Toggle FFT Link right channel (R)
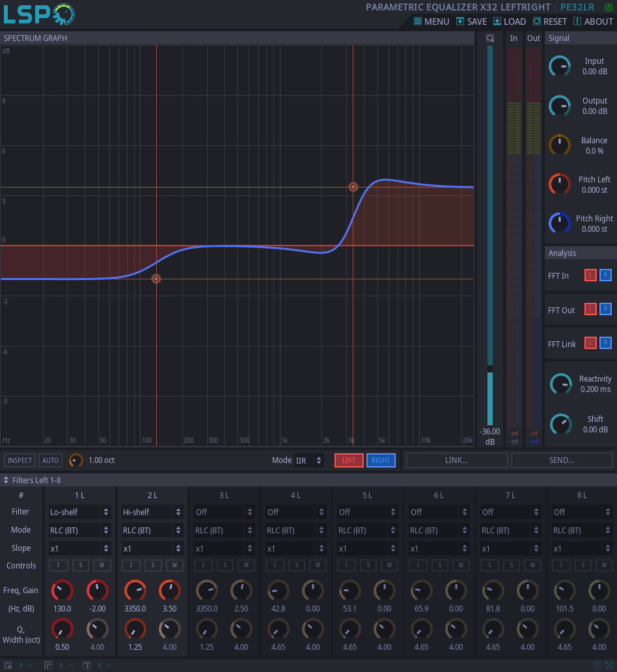The width and height of the screenshot is (617, 672). click(x=605, y=343)
